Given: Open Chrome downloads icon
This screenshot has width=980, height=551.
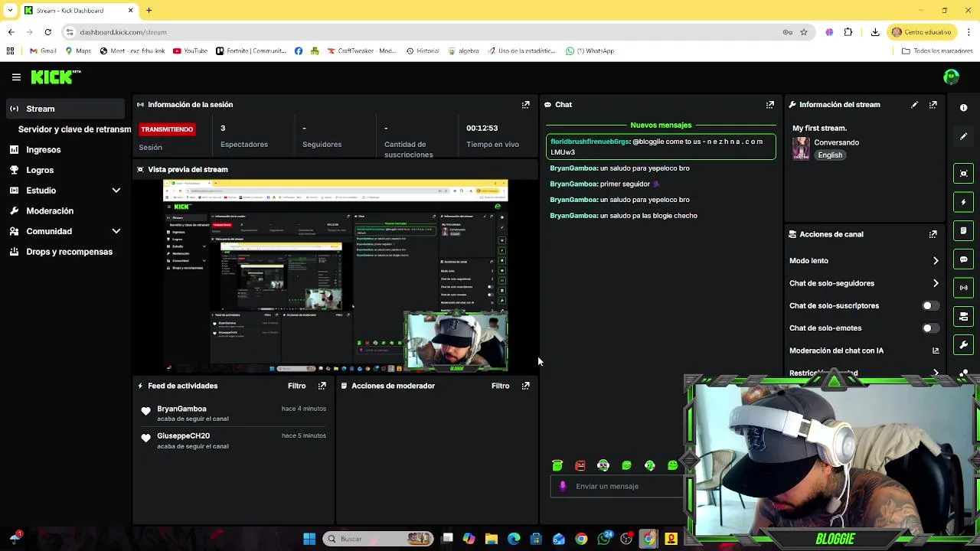Looking at the screenshot, I should click(875, 32).
